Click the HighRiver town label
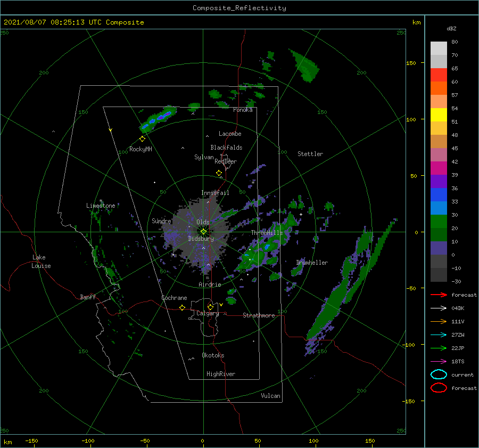 [x=221, y=374]
